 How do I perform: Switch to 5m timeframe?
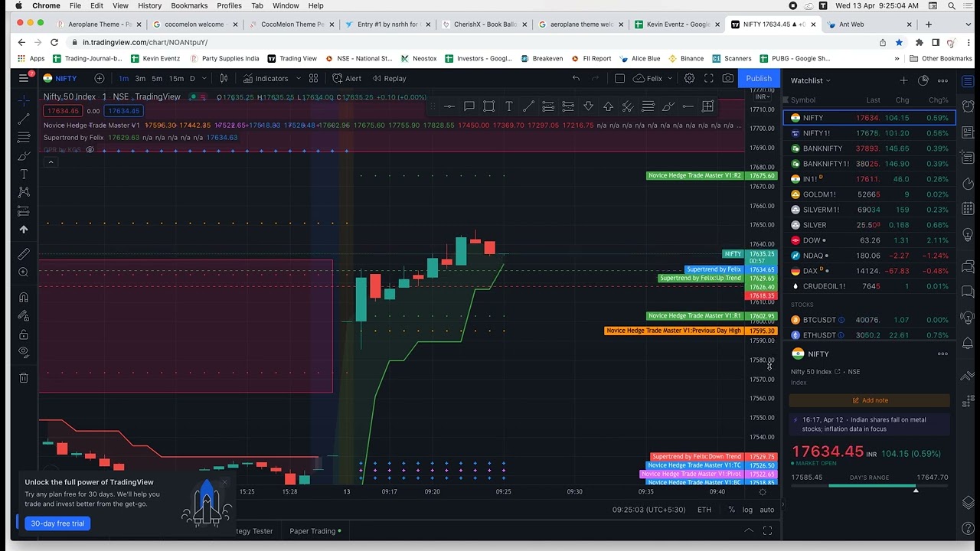tap(157, 78)
